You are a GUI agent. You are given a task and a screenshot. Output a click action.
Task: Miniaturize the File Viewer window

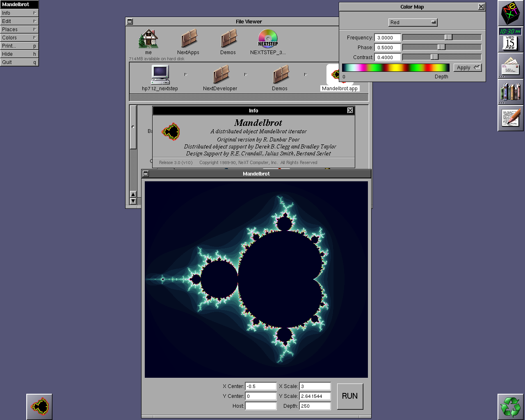coord(130,22)
